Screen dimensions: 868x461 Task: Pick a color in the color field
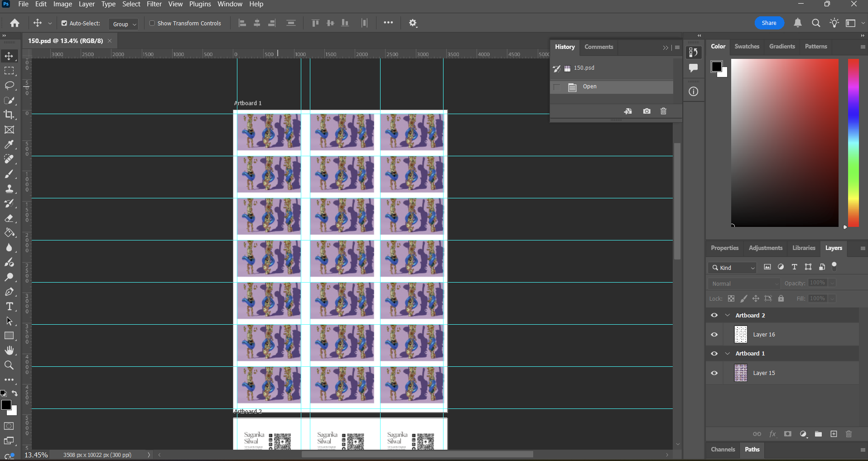tap(785, 143)
